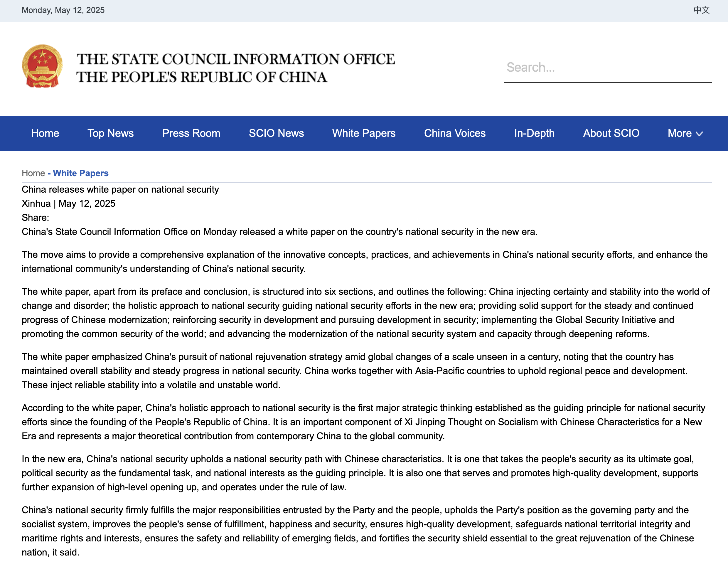The image size is (728, 569).
Task: Go to the About SCIO page
Action: click(611, 133)
